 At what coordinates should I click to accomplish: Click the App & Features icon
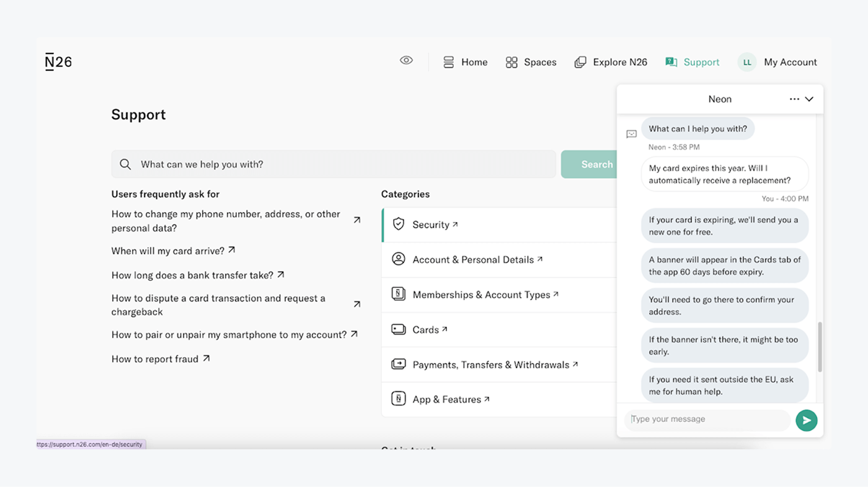[x=399, y=399]
